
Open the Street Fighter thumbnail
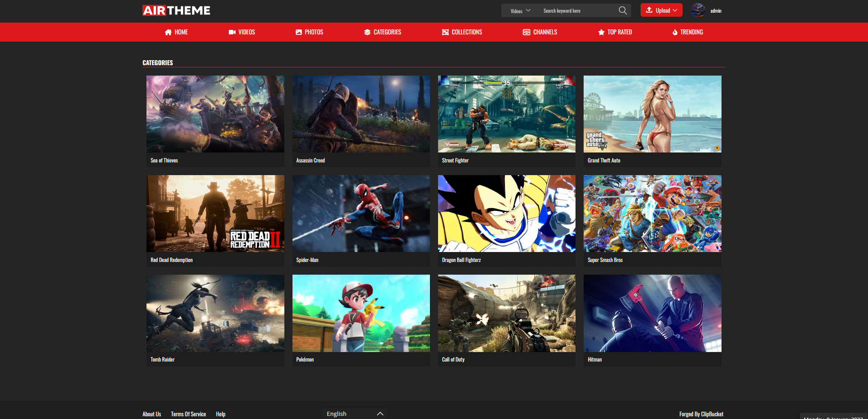pyautogui.click(x=506, y=114)
